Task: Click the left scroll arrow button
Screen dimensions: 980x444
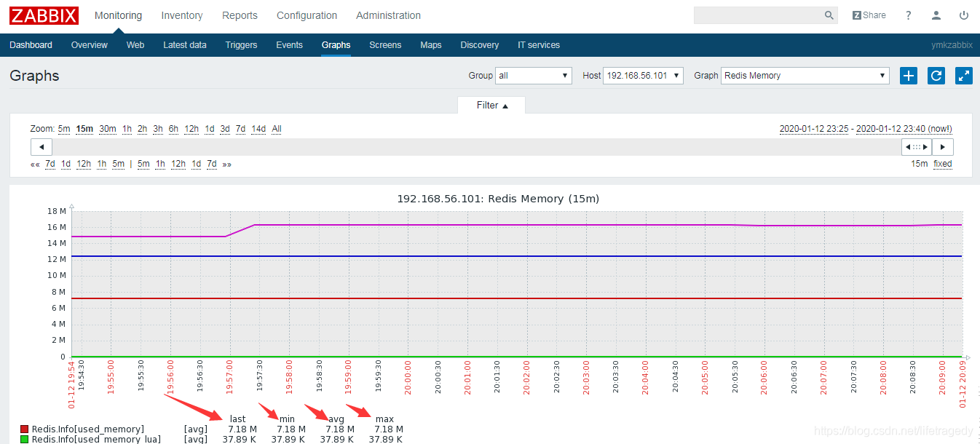Action: 42,147
